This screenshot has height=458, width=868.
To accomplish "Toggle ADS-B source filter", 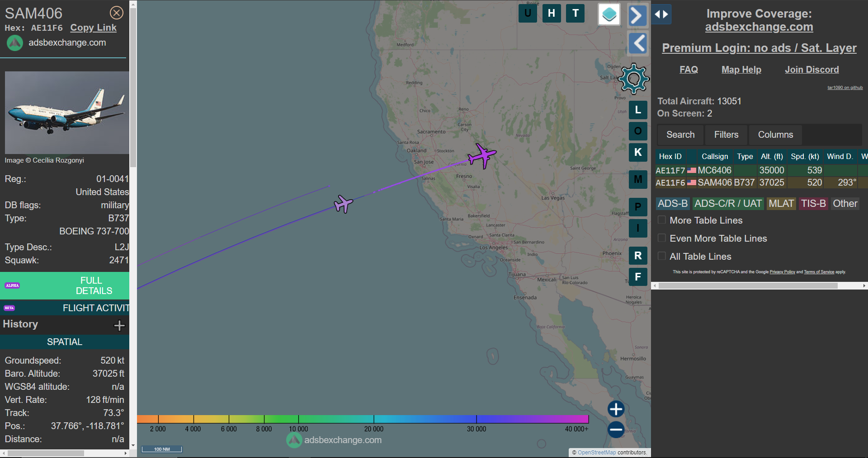I will (x=673, y=204).
